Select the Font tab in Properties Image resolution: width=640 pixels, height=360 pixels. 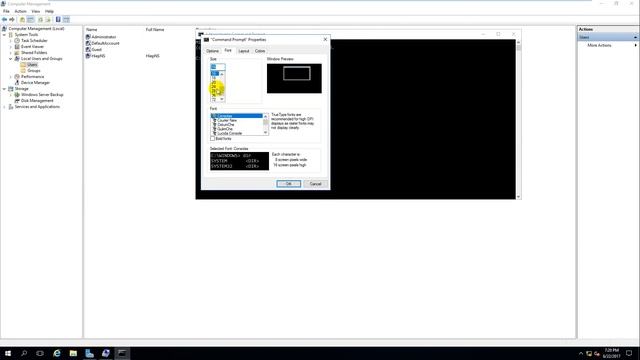tap(228, 51)
